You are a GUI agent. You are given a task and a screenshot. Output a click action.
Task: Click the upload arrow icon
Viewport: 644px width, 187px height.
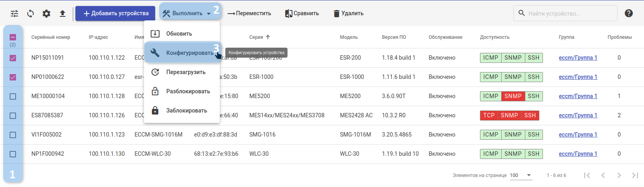[x=63, y=14]
